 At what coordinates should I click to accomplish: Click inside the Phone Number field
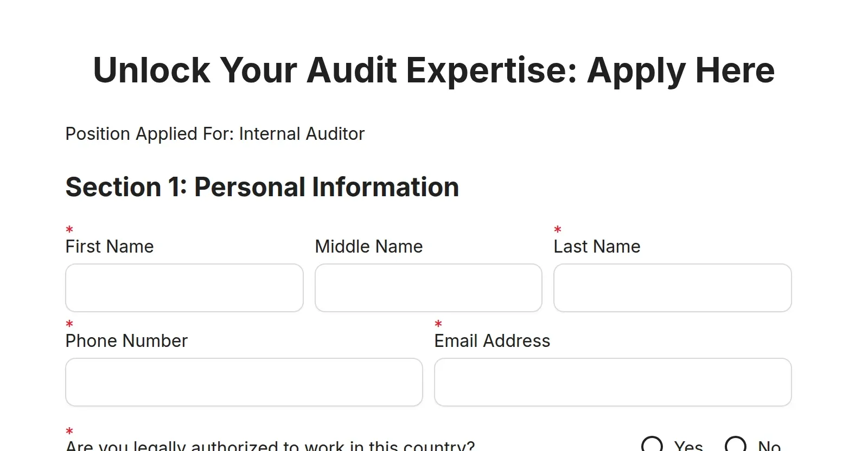pos(244,382)
